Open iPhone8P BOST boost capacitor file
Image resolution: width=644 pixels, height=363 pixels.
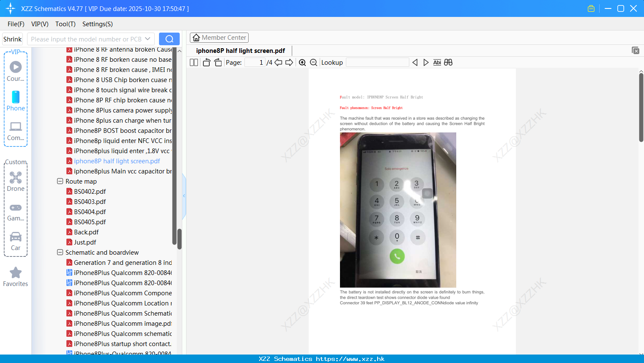click(x=119, y=130)
